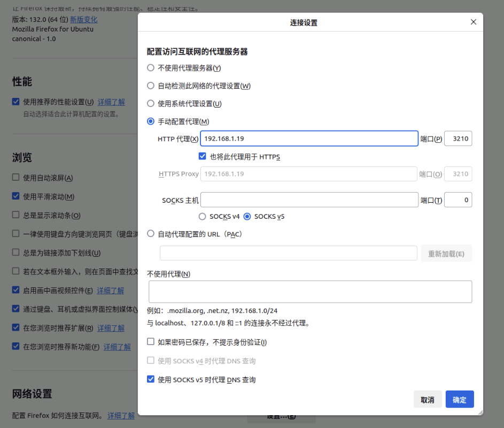The image size is (504, 428).
Task: Toggle 通过键盘、耳机或虚拟界面控制媒体 checkbox
Action: 15,309
